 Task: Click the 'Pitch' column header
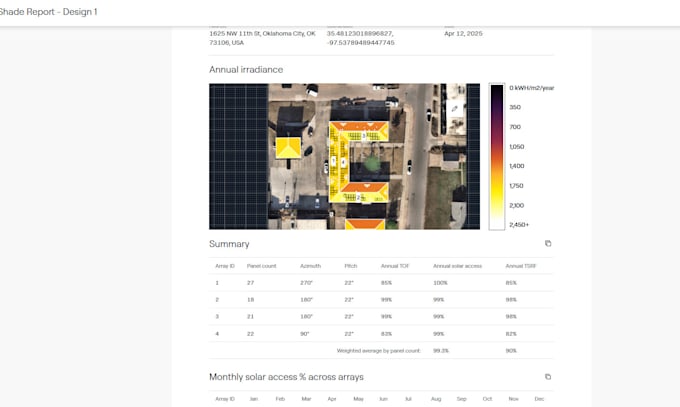[351, 266]
